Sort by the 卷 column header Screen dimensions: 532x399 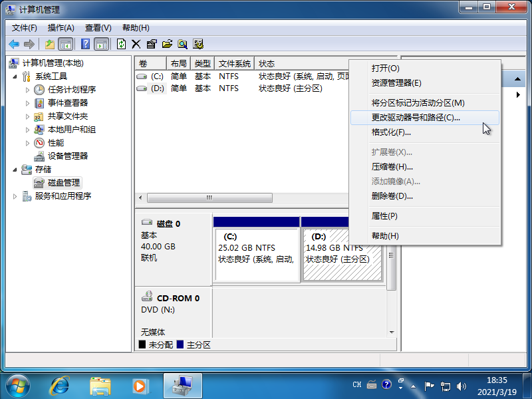pyautogui.click(x=151, y=64)
